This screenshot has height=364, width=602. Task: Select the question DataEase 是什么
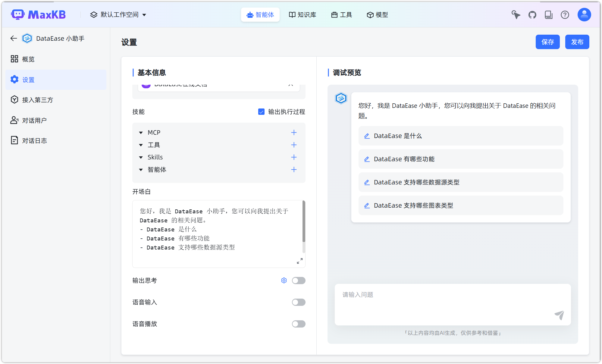(461, 136)
